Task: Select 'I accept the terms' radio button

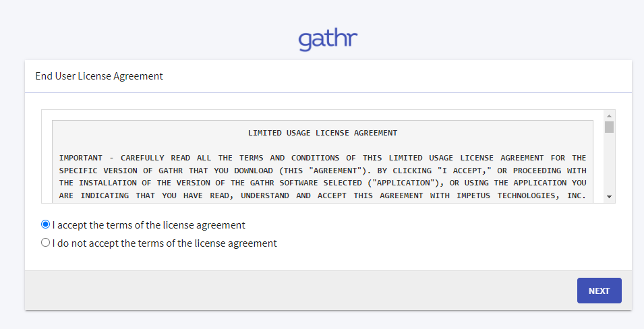Action: (46, 225)
